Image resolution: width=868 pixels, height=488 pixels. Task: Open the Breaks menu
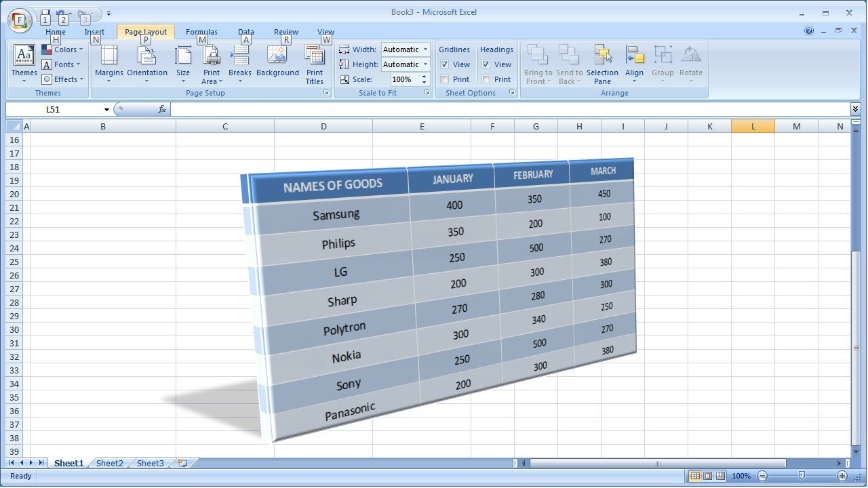240,65
